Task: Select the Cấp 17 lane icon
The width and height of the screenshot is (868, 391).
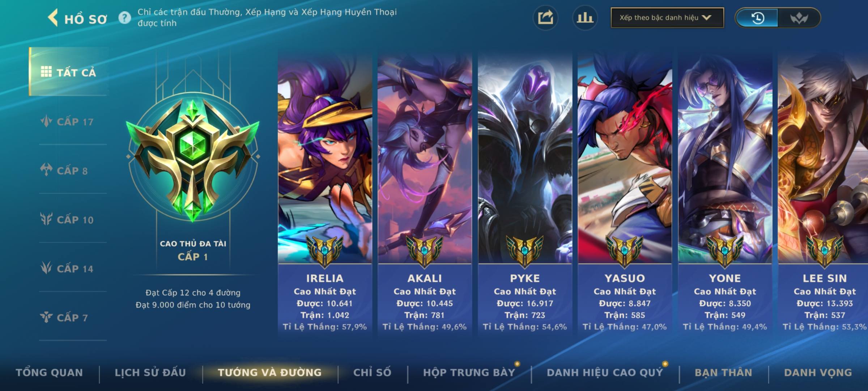Action: 46,122
